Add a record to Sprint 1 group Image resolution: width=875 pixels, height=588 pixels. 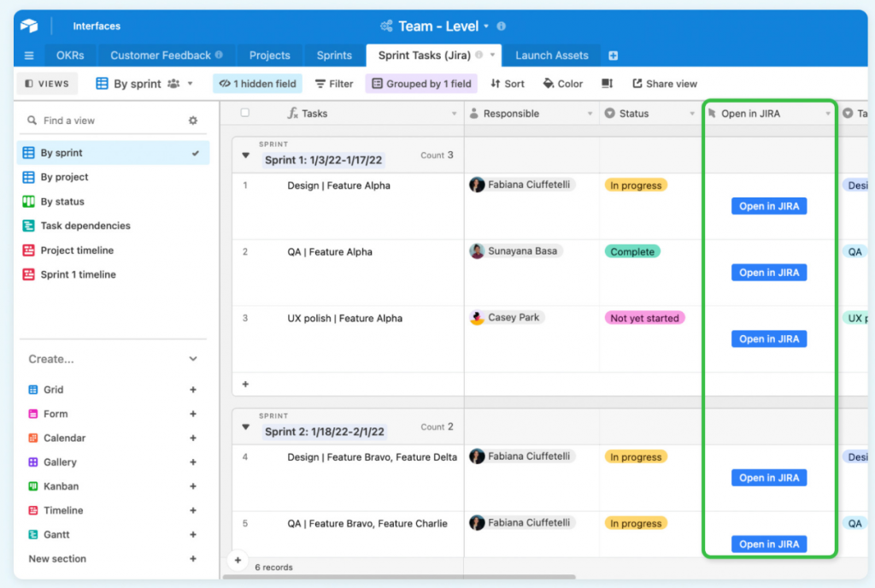coord(245,384)
